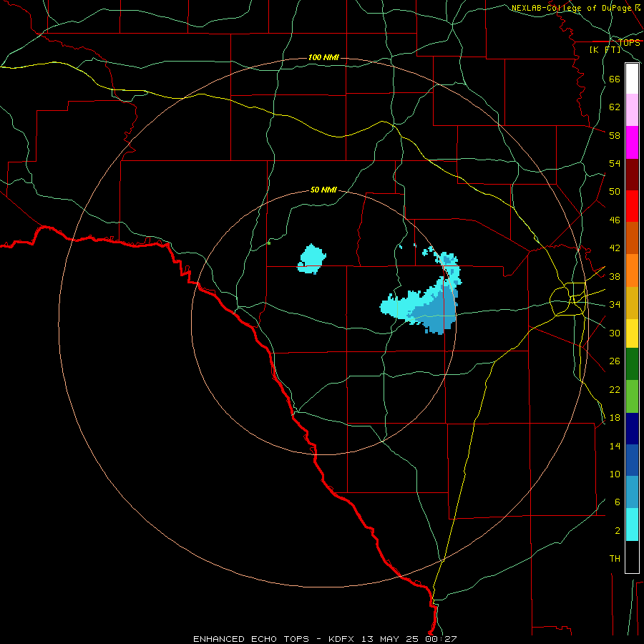This screenshot has height=644, width=644.
Task: Click the legend value 58
Action: (615, 135)
